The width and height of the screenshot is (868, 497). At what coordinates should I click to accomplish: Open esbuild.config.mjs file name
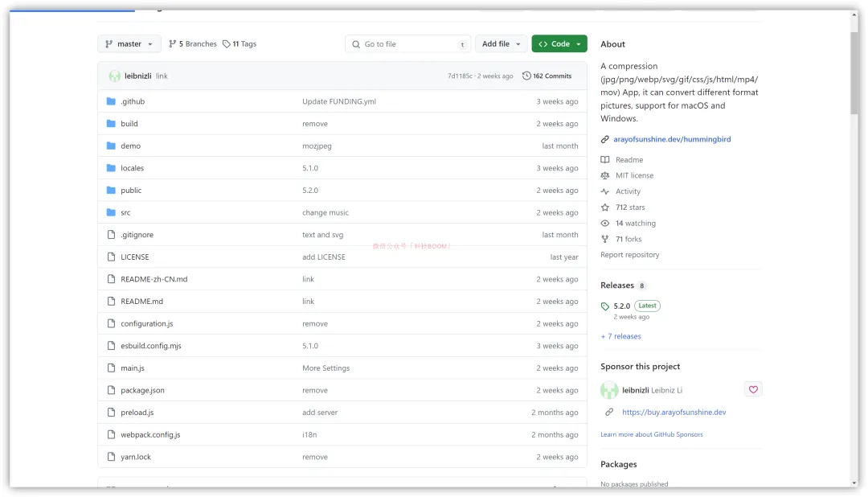[151, 346]
